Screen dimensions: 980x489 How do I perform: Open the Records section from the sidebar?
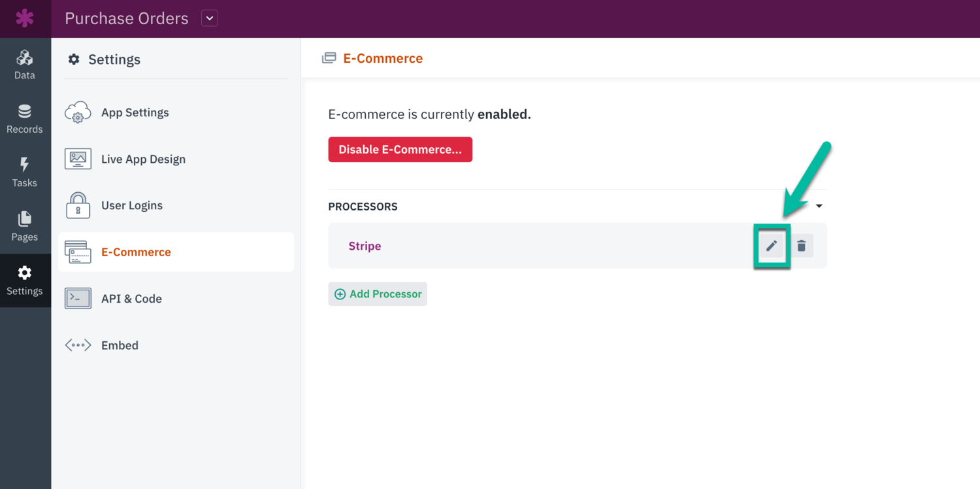pos(24,118)
